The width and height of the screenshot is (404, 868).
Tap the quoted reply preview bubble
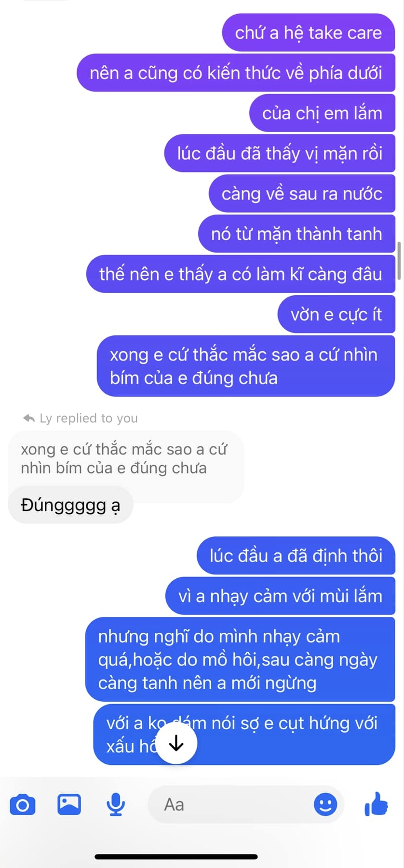tap(126, 458)
